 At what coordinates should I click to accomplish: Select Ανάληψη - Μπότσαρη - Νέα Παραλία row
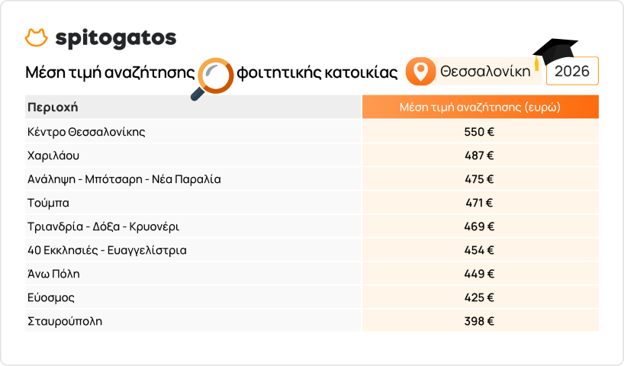[312, 179]
